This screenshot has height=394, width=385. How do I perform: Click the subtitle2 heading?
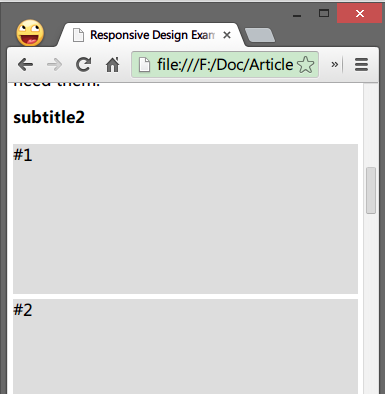(x=49, y=117)
